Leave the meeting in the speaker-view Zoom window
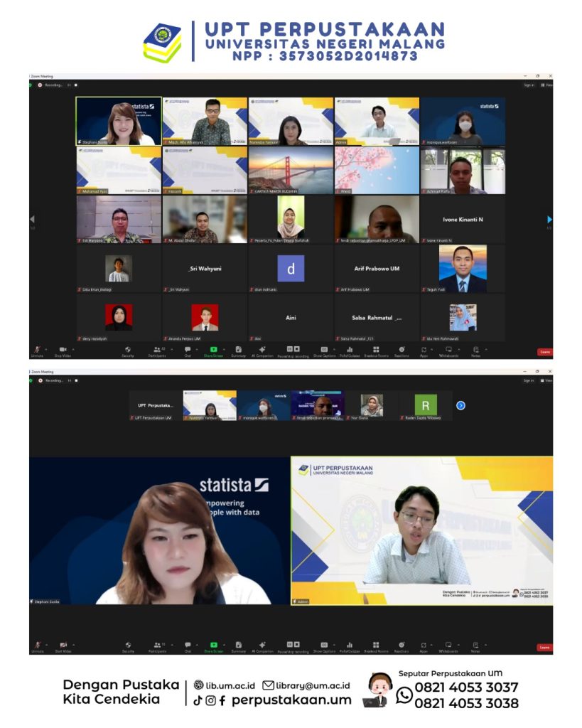 pos(545,647)
